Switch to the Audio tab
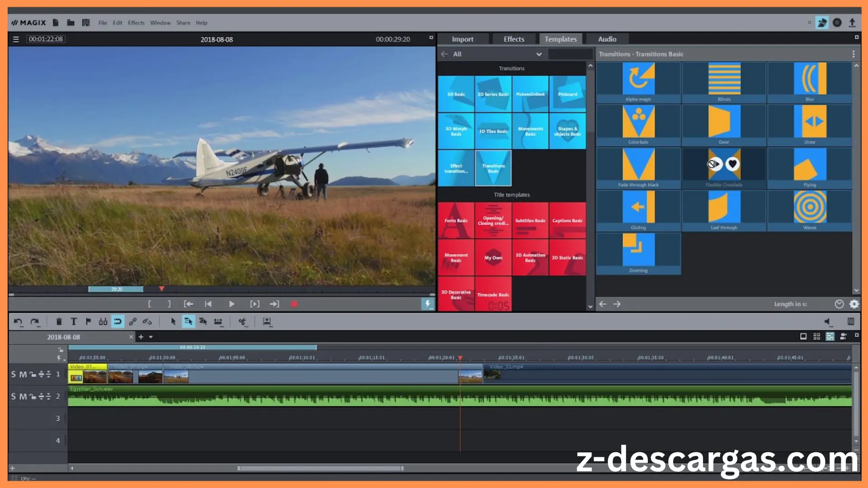The image size is (868, 488). (607, 39)
